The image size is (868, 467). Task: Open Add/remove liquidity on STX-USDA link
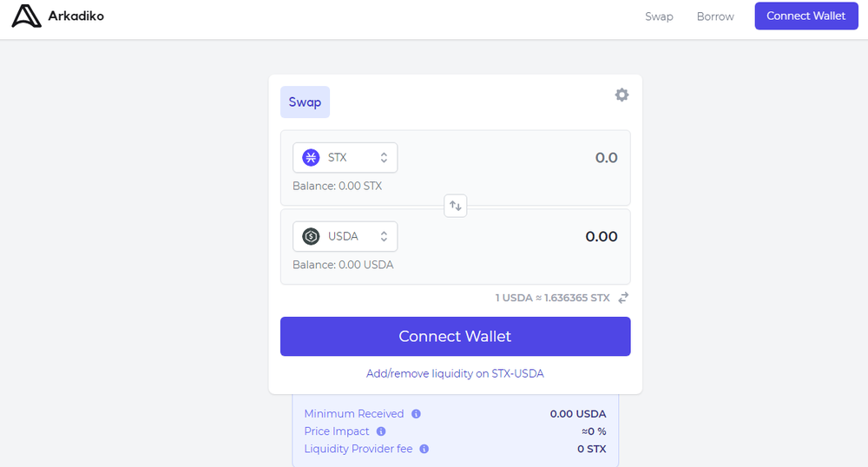455,373
